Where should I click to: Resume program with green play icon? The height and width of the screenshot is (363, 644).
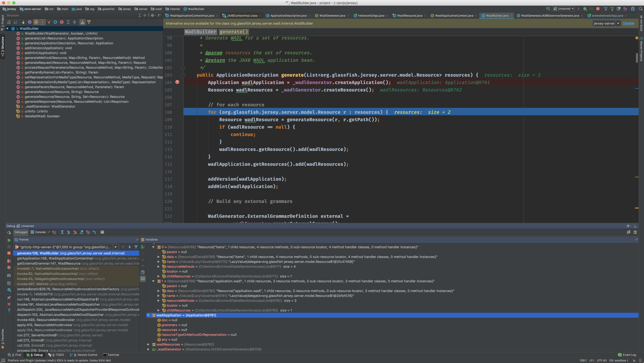[x=9, y=240]
